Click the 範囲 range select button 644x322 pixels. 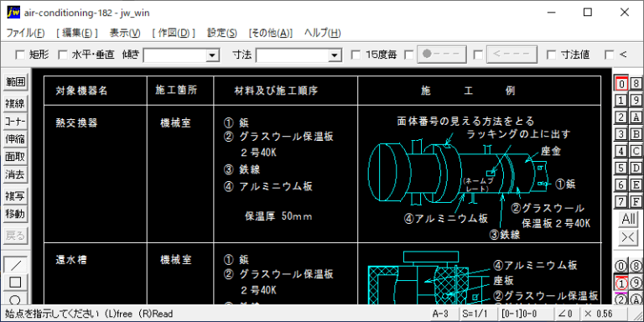click(x=15, y=81)
